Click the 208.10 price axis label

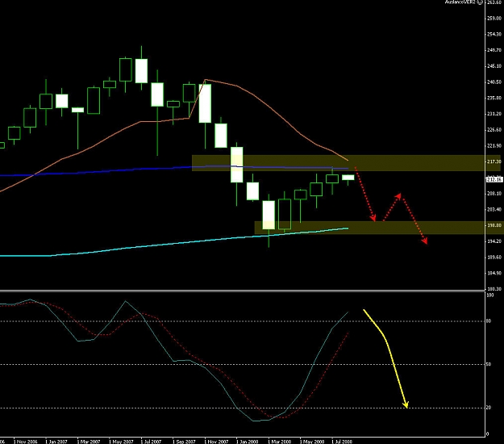click(494, 194)
